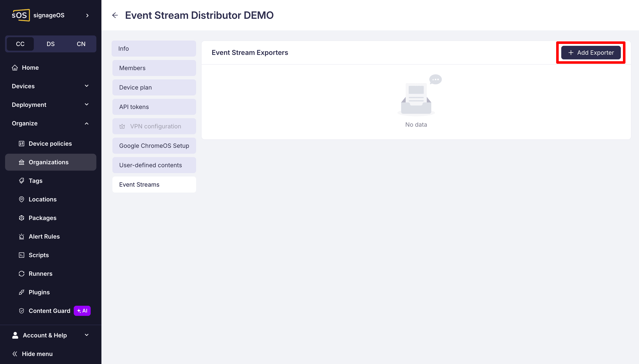Click the Locations pin icon
Screen dimensions: 639x364
[x=22, y=199]
